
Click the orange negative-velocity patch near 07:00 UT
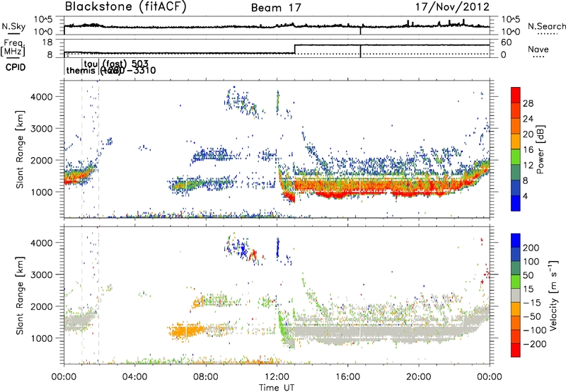click(186, 330)
